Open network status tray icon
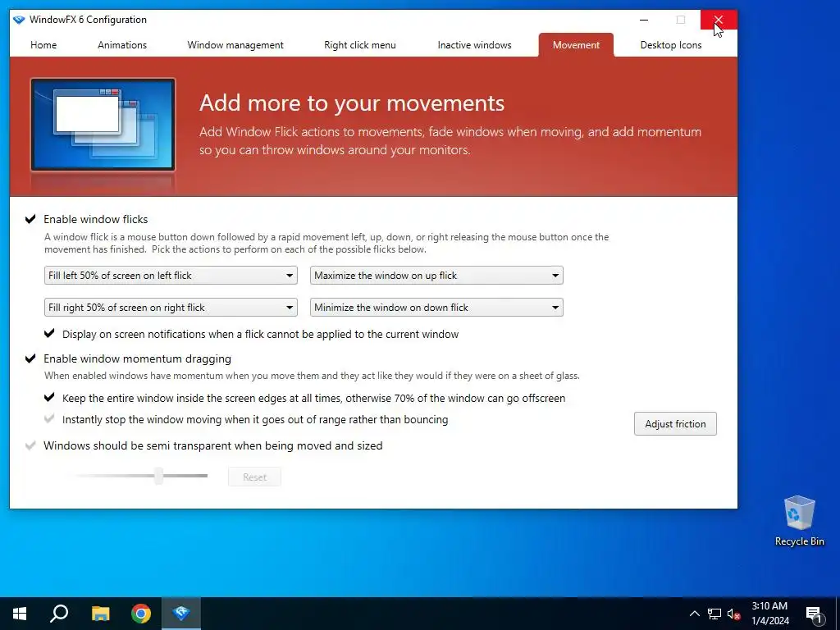Viewport: 840px width, 630px height. click(x=714, y=614)
